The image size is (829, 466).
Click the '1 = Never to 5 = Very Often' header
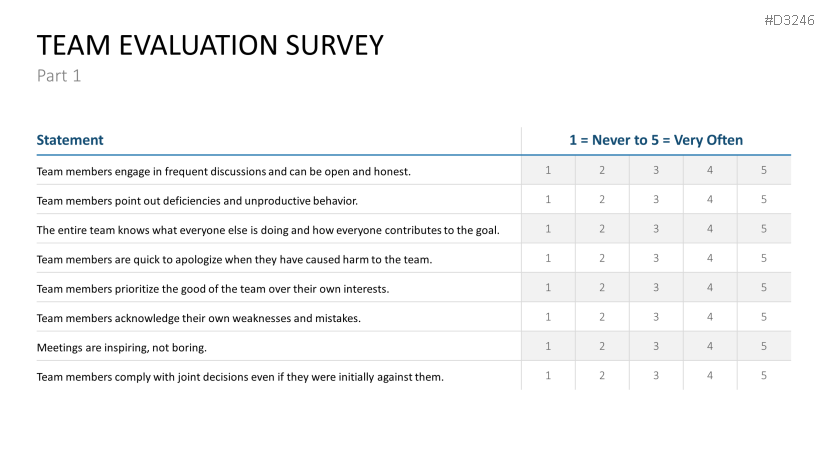(656, 140)
